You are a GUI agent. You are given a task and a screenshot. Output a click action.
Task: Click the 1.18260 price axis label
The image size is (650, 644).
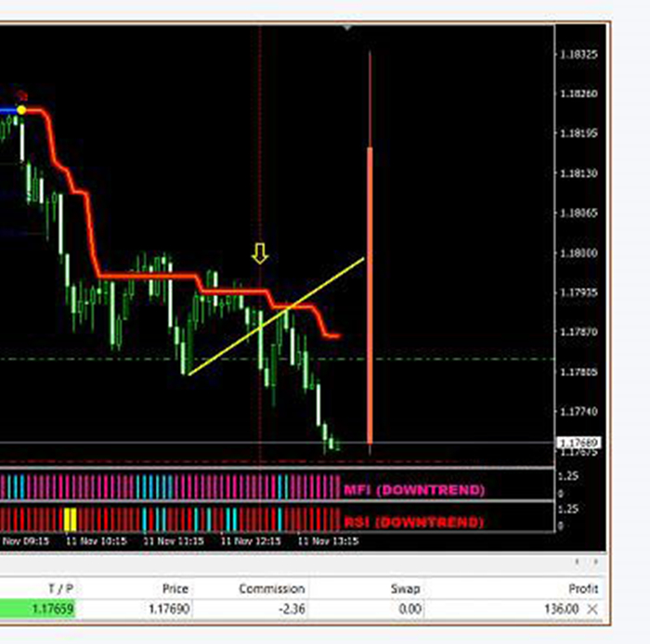click(578, 94)
